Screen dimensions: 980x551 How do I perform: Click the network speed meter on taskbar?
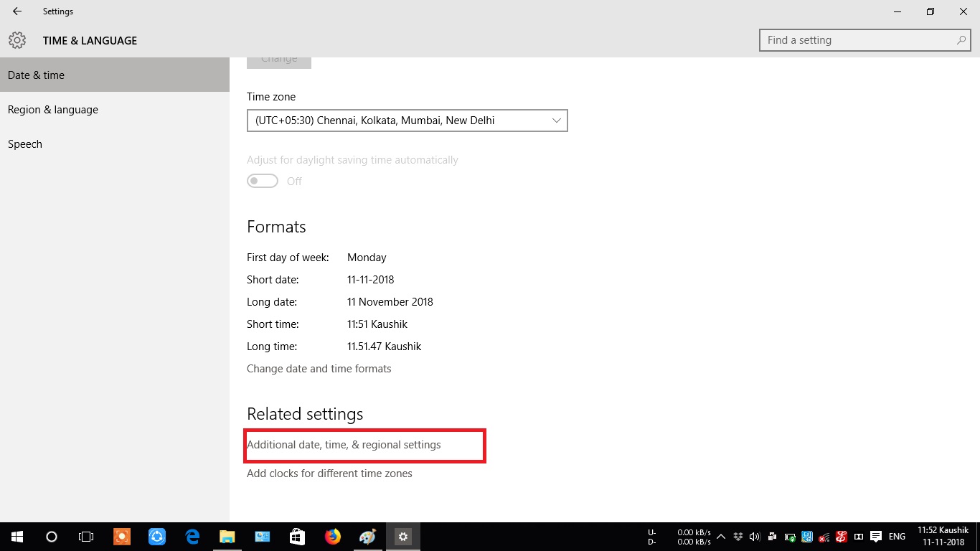[679, 537]
